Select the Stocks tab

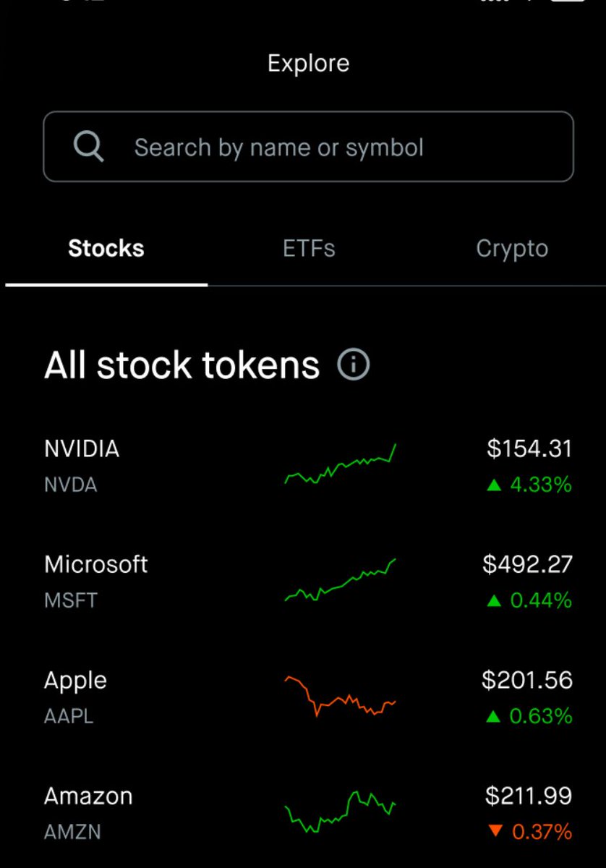pyautogui.click(x=106, y=249)
